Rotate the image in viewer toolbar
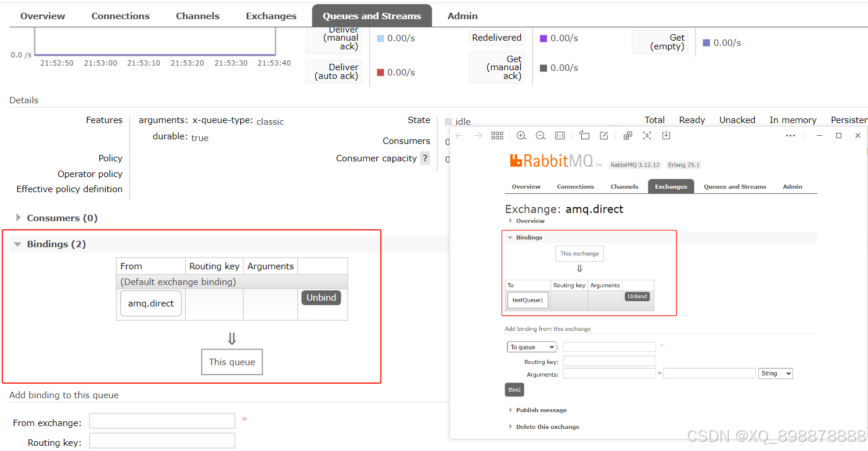This screenshot has height=451, width=868. click(x=585, y=135)
